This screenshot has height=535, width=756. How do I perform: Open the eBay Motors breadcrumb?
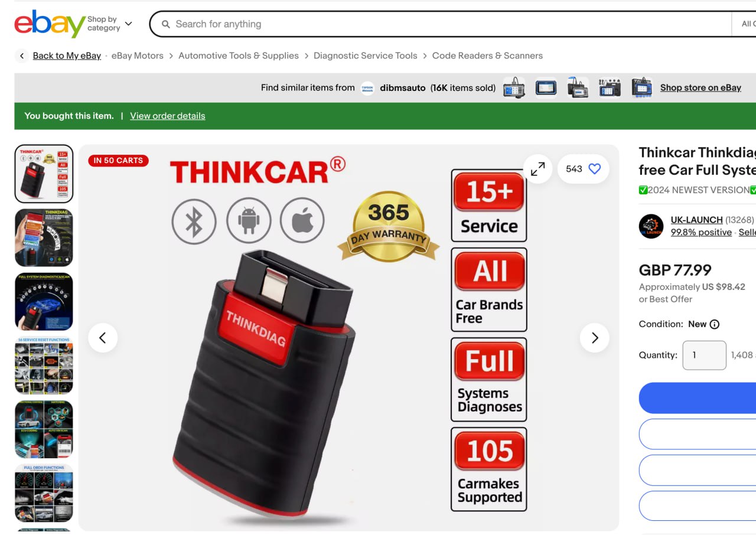pos(137,56)
